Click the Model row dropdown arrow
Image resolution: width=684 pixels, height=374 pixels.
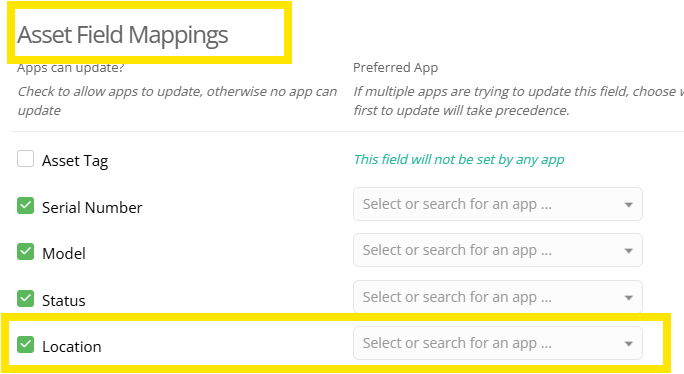[x=628, y=251]
